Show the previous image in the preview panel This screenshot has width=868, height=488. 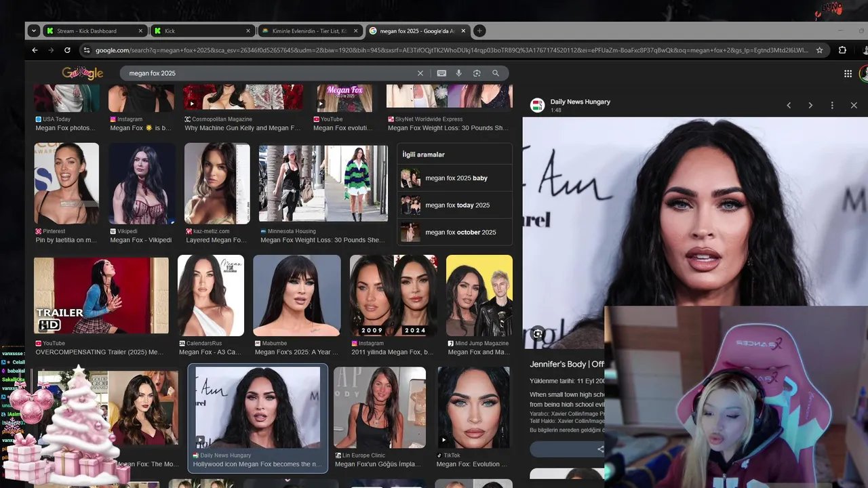pyautogui.click(x=789, y=105)
